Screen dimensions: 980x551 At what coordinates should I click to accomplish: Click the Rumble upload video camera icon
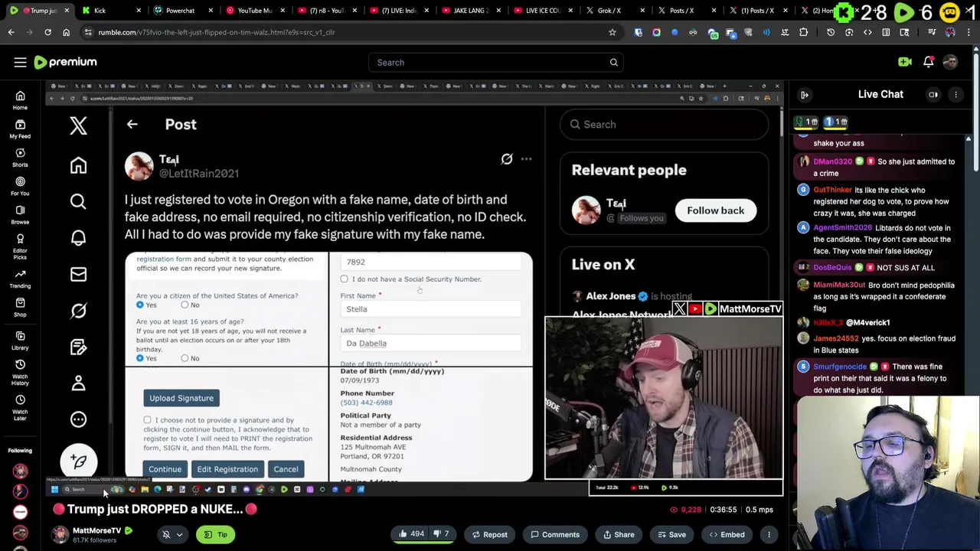(x=904, y=62)
